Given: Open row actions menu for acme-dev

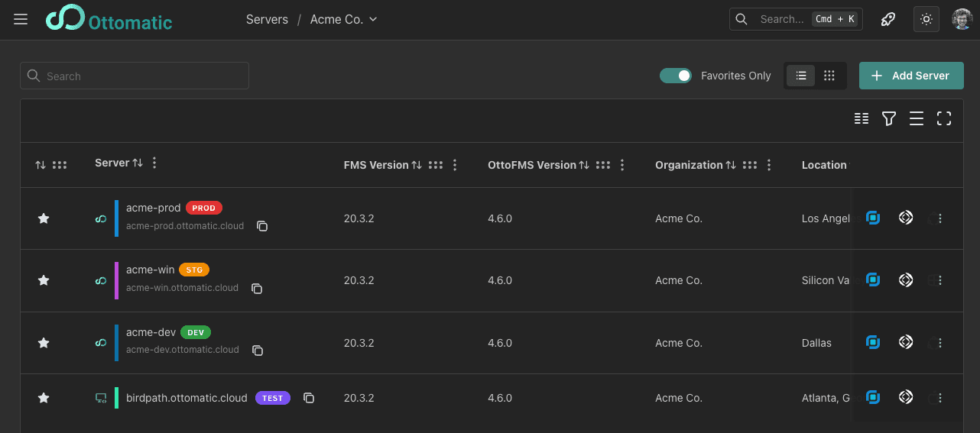Looking at the screenshot, I should pyautogui.click(x=940, y=343).
